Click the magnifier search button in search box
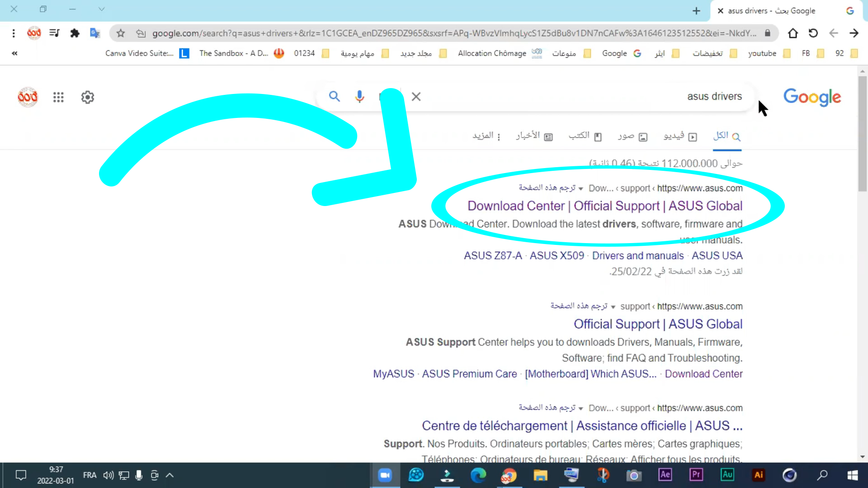The width and height of the screenshot is (868, 488). [334, 96]
